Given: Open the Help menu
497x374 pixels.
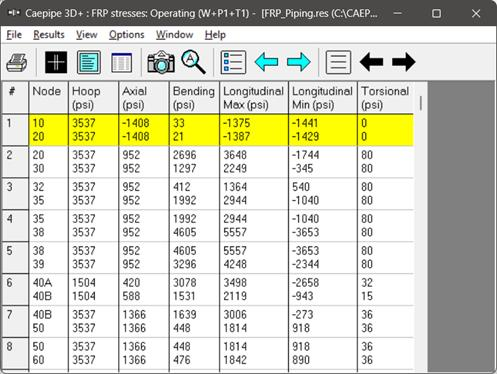Looking at the screenshot, I should [x=215, y=35].
